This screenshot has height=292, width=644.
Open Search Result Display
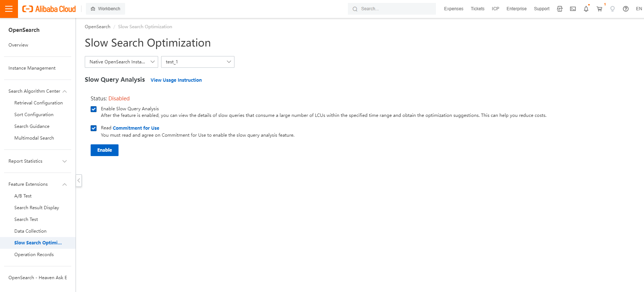tap(37, 208)
